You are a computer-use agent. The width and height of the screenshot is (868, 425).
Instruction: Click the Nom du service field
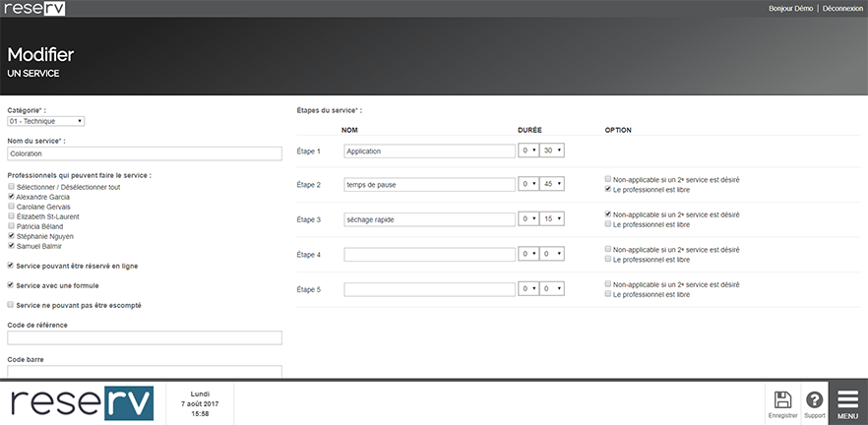click(x=145, y=153)
